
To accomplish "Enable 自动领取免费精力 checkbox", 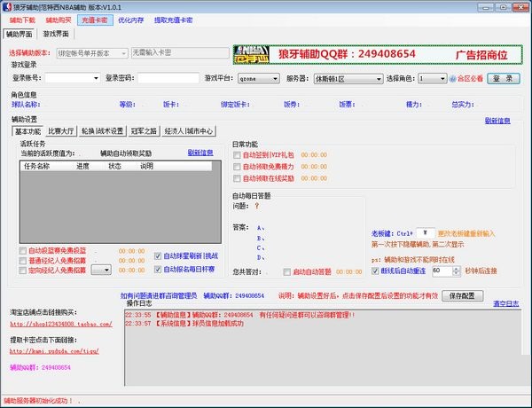I will point(237,167).
